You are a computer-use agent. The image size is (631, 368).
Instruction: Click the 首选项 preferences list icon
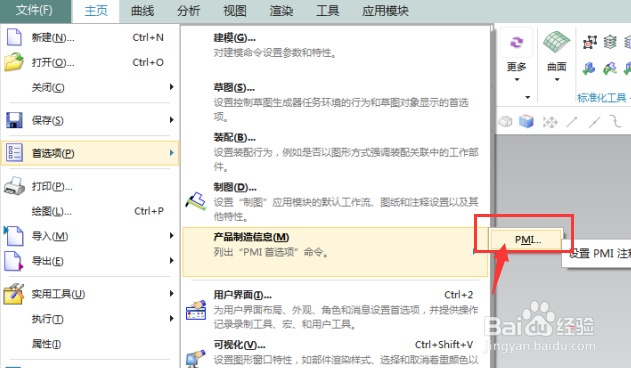[14, 153]
